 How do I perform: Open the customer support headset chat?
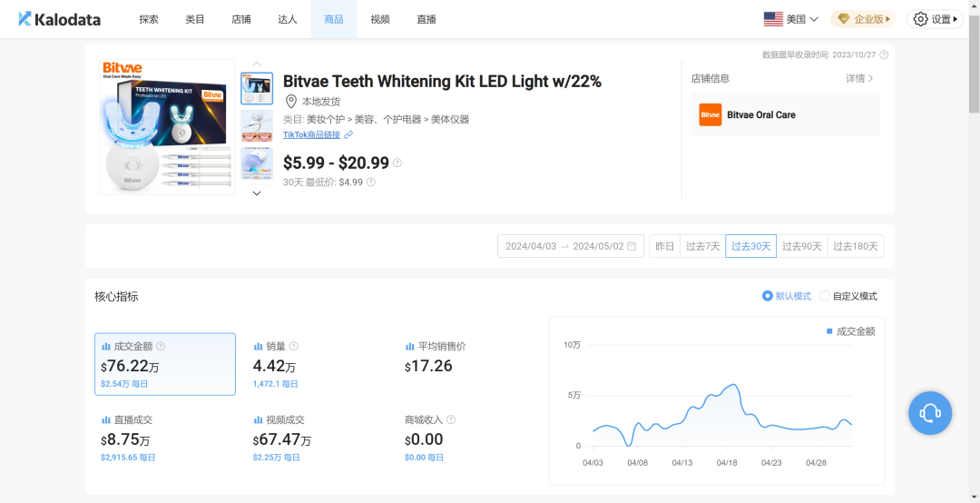click(930, 413)
